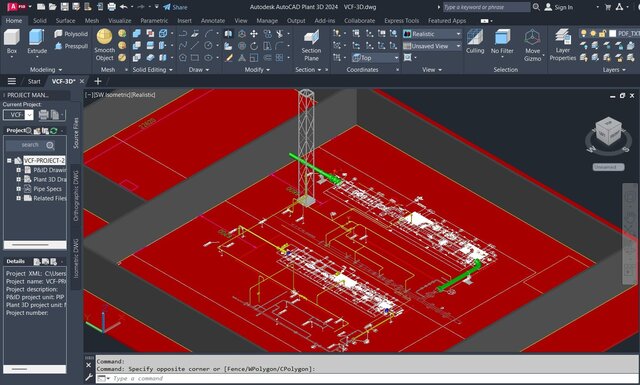Open the Orthographic DWG side tab
Screen dimensions: 640x385
(76, 196)
